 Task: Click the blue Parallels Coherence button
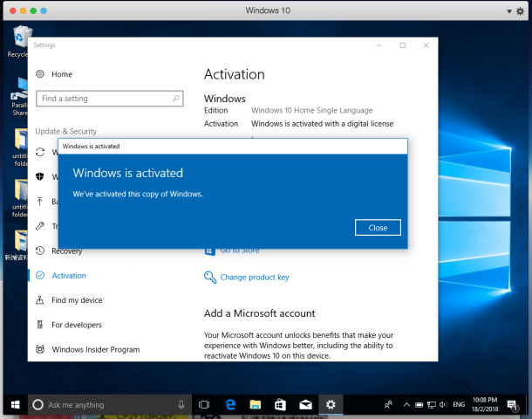[x=44, y=10]
